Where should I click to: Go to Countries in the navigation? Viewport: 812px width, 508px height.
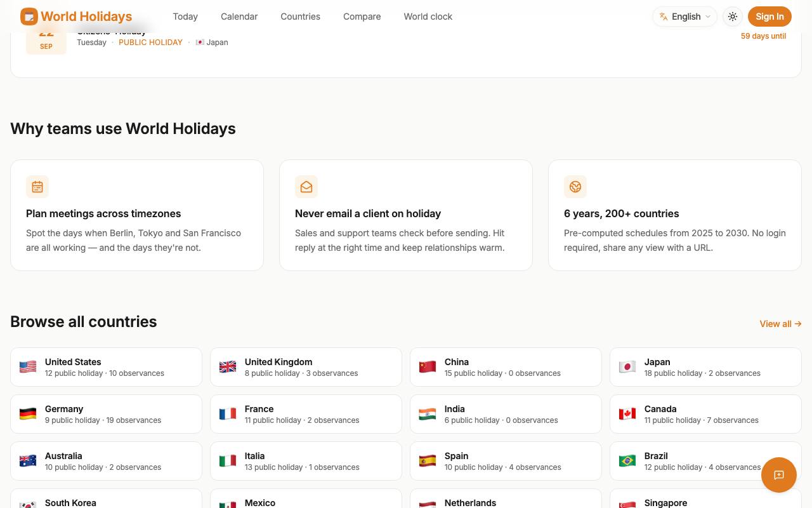coord(300,17)
